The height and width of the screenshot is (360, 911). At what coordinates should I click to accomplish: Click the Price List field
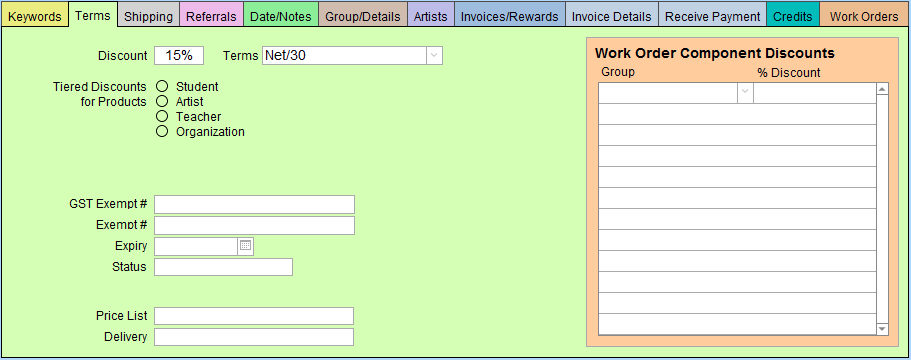pos(254,316)
